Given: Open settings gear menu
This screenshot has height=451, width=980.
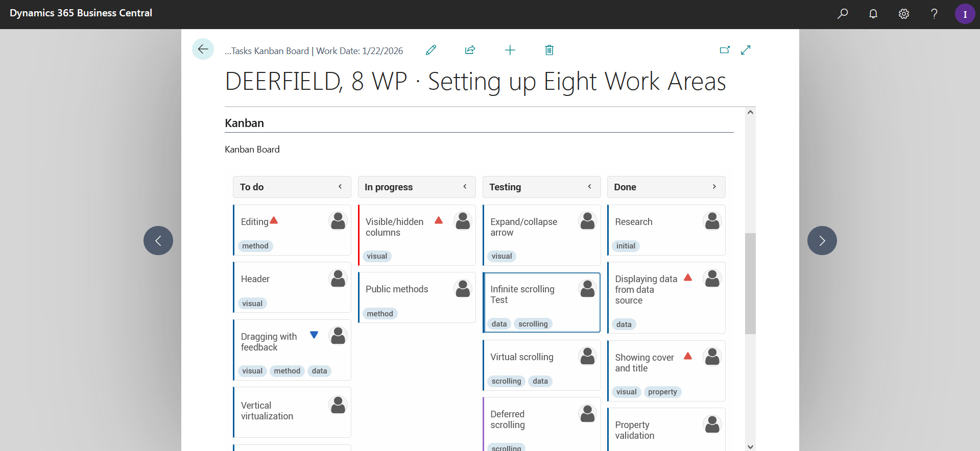Looking at the screenshot, I should pos(904,14).
